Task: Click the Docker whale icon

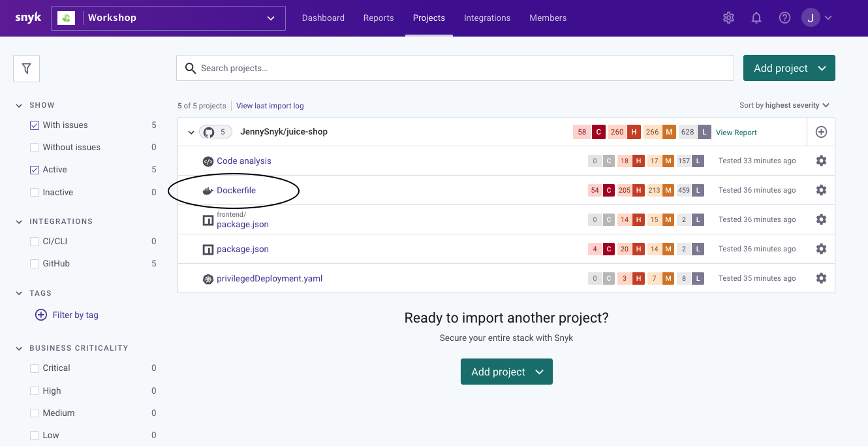Action: [208, 191]
